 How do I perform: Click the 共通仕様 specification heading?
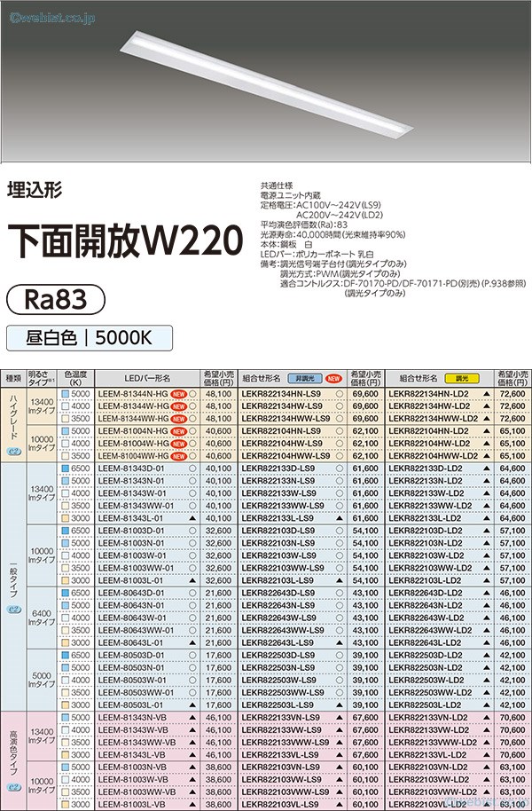coord(278,185)
